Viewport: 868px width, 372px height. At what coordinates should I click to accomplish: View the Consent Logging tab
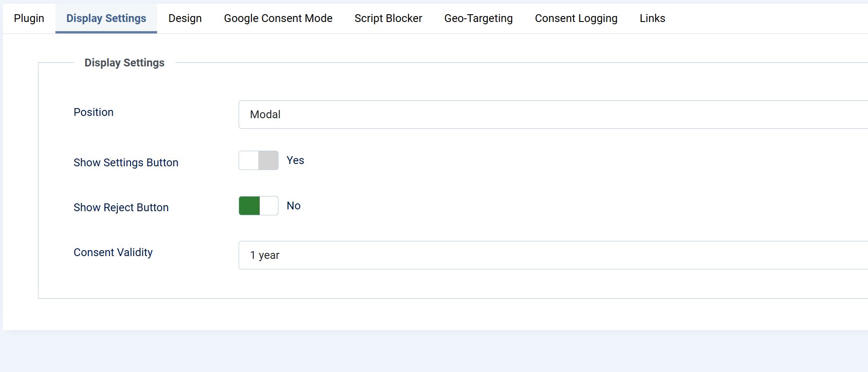click(x=576, y=18)
